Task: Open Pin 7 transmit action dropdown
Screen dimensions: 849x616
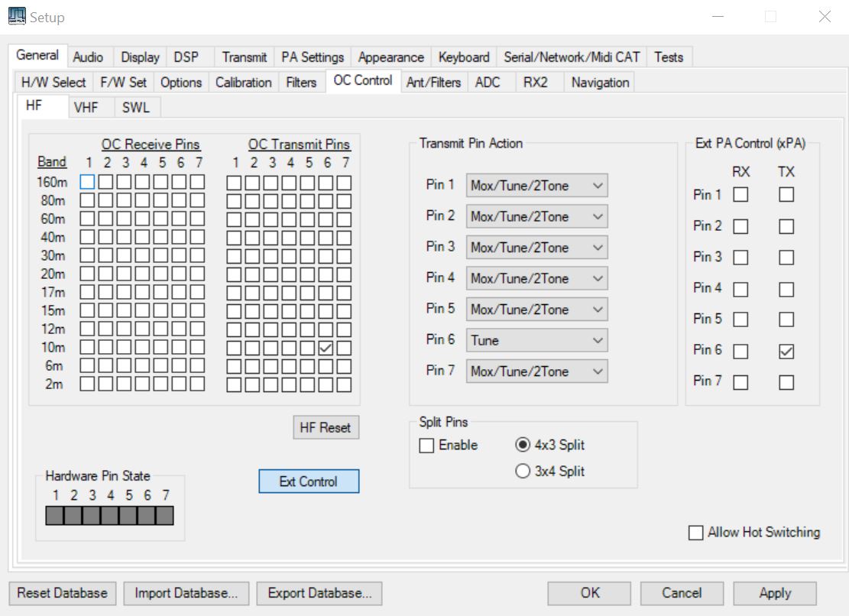Action: [537, 371]
